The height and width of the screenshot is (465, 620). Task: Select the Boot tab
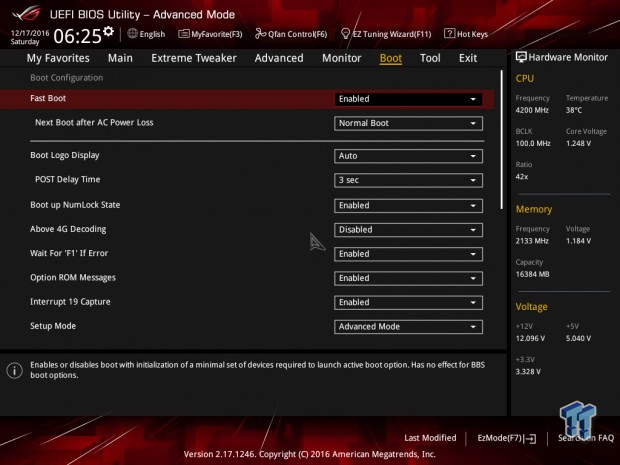point(391,58)
